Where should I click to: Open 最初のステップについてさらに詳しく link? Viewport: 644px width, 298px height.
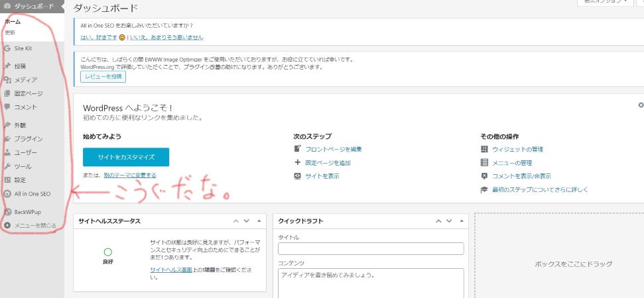[540, 190]
